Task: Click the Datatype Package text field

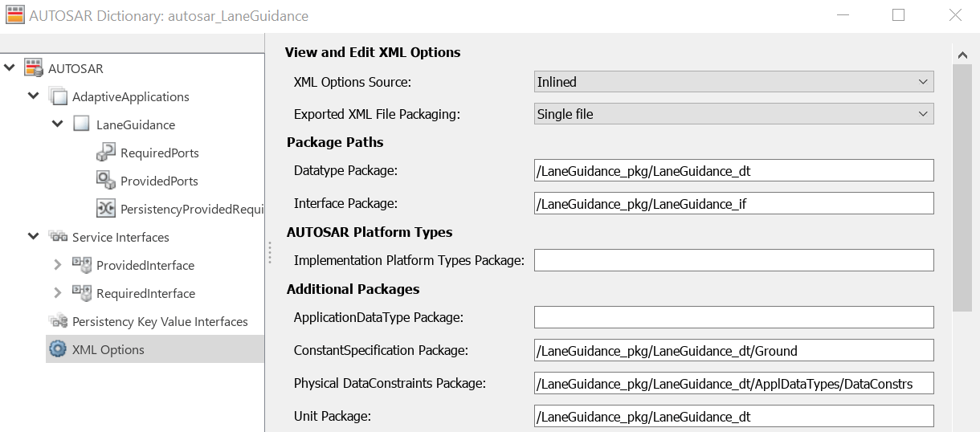Action: click(x=733, y=170)
